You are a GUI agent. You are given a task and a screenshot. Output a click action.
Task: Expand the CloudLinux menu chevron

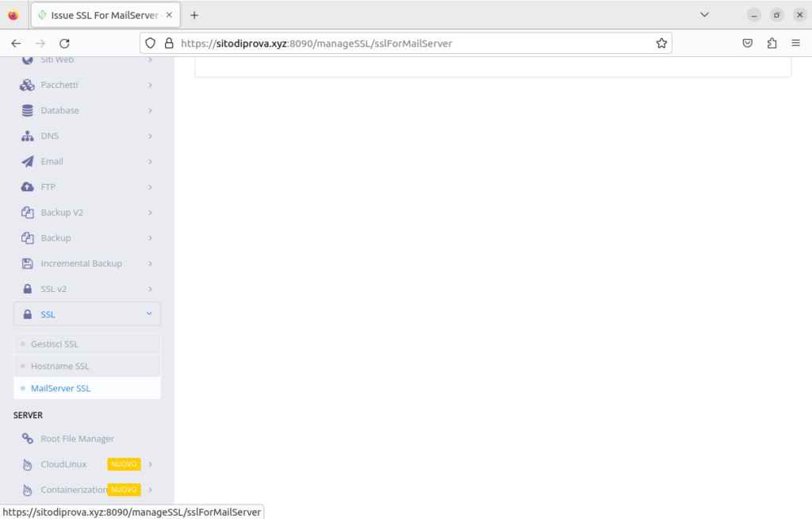(150, 464)
